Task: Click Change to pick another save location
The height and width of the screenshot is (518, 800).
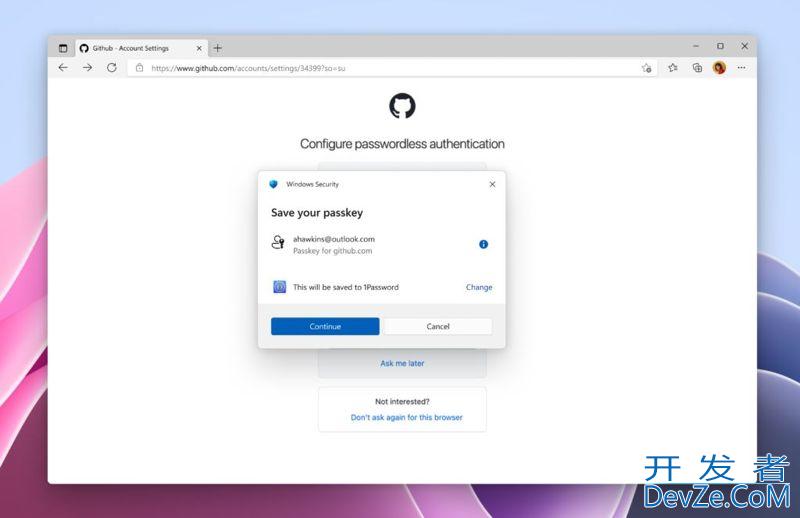Action: pos(479,287)
